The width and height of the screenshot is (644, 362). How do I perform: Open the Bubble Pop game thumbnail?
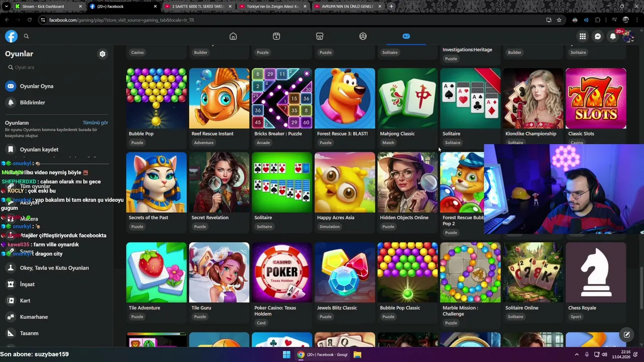tap(156, 99)
